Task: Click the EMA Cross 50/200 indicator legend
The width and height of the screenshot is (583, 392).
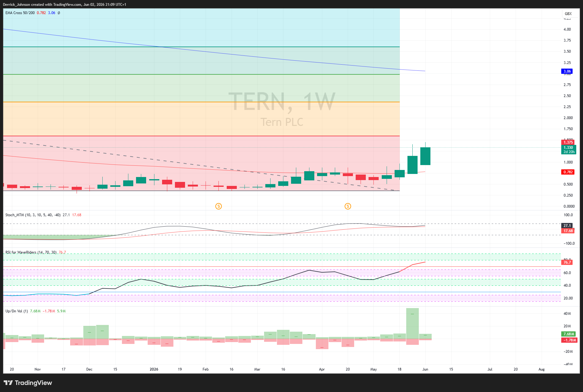Action: point(20,13)
